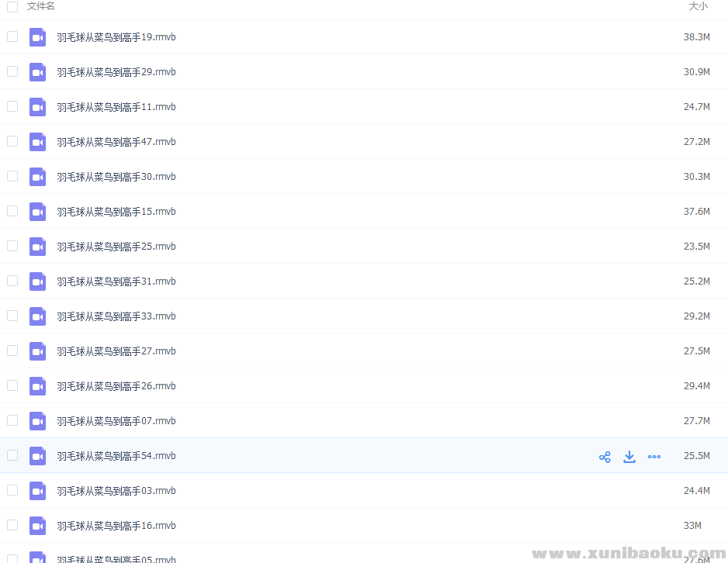
Task: Click video icon of 羽毛球从菜鸟到高手47.rmvb
Action: 37,142
